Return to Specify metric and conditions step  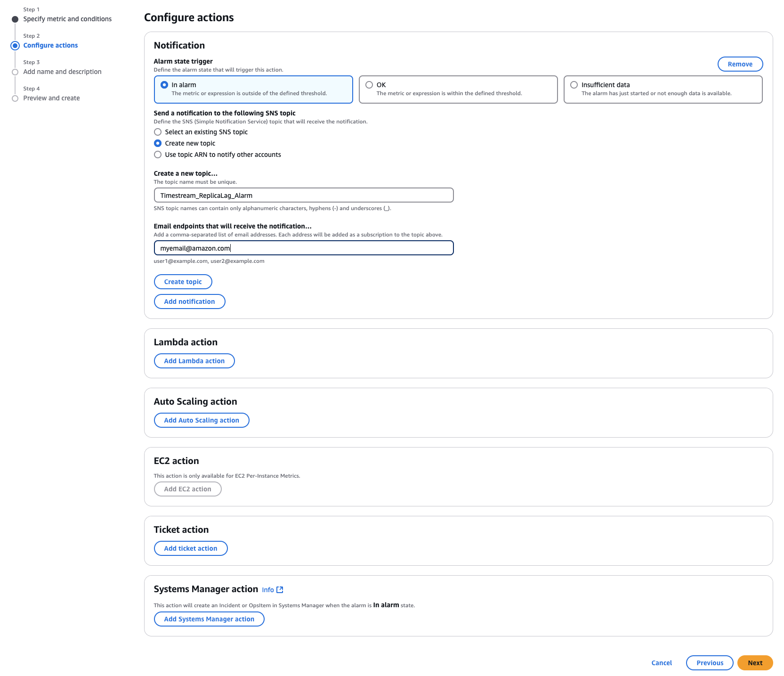67,19
